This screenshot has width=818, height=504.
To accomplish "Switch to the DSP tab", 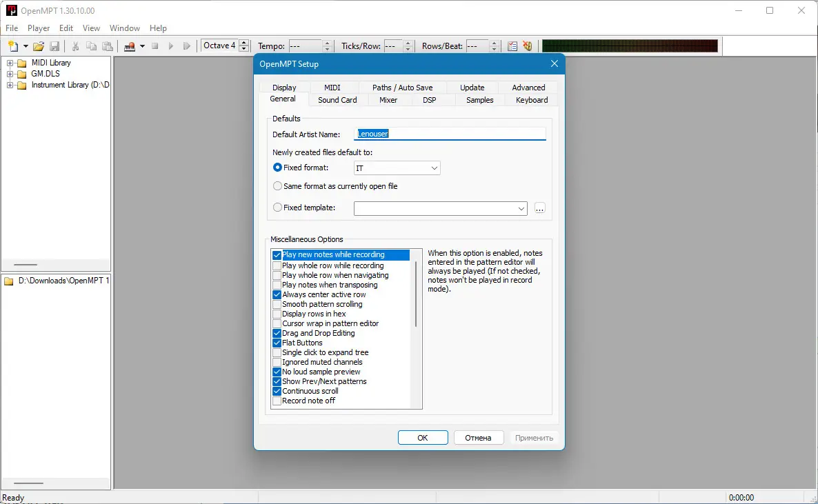I will click(x=429, y=100).
